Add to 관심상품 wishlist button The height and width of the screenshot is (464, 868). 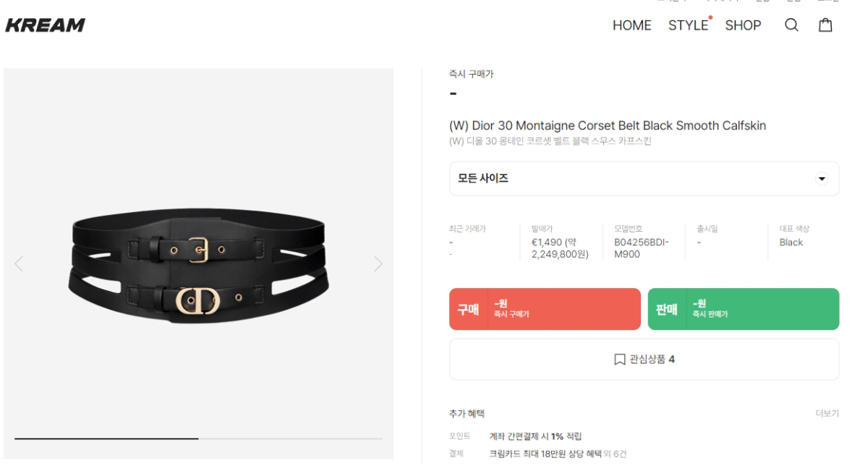(644, 359)
